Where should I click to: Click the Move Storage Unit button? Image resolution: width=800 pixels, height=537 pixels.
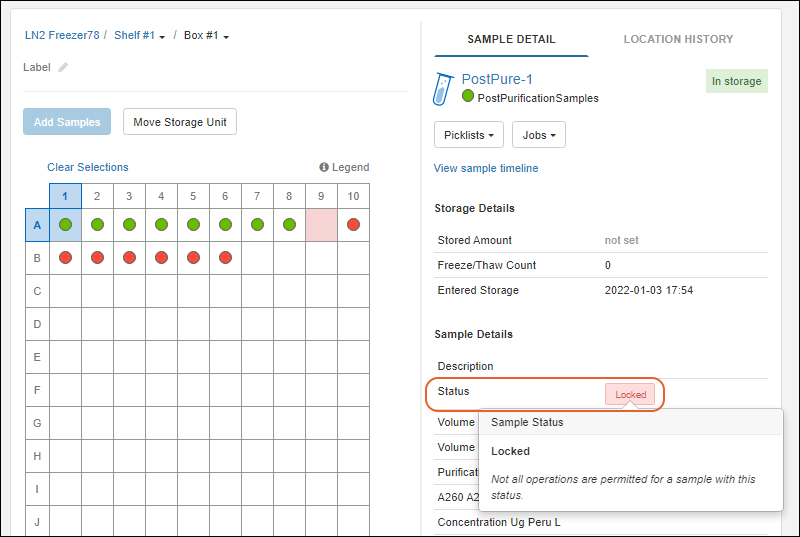(x=180, y=122)
